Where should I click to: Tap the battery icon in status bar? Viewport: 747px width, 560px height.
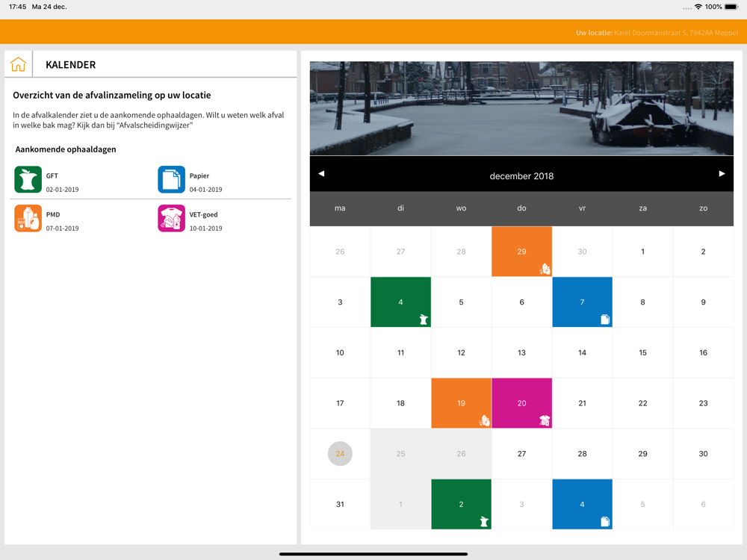tap(731, 7)
